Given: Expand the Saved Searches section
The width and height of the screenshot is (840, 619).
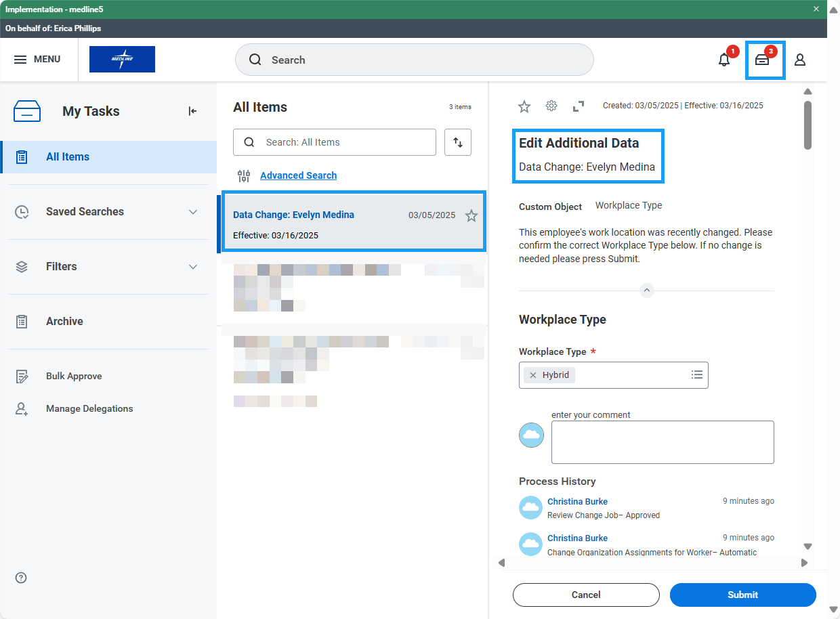Looking at the screenshot, I should [x=193, y=212].
